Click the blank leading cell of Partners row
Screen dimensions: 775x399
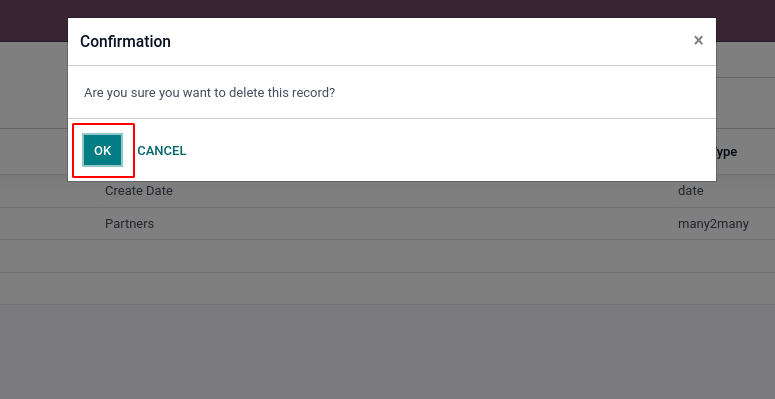pos(49,223)
